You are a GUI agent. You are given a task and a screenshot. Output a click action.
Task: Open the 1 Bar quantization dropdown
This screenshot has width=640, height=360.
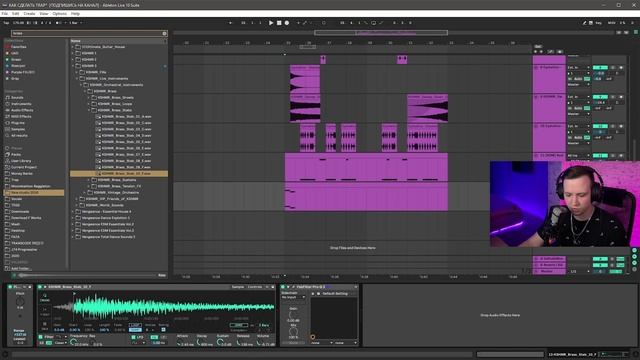[75, 23]
